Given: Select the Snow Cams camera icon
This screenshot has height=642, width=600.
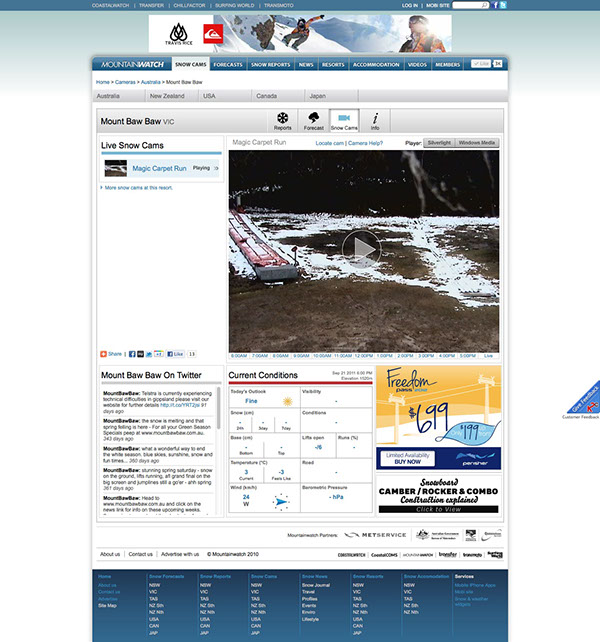Looking at the screenshot, I should [x=344, y=121].
